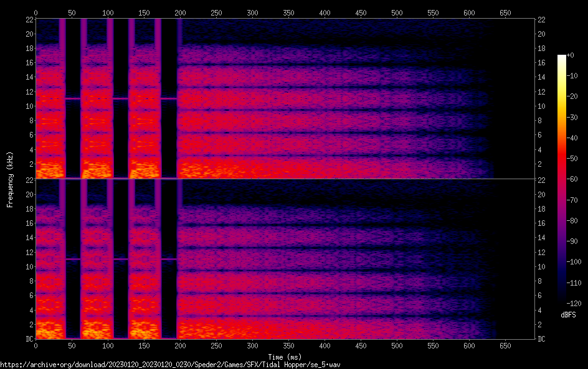This screenshot has height=369, width=588.
Task: Select the 400 ms mark on bottom axis
Action: [x=325, y=345]
